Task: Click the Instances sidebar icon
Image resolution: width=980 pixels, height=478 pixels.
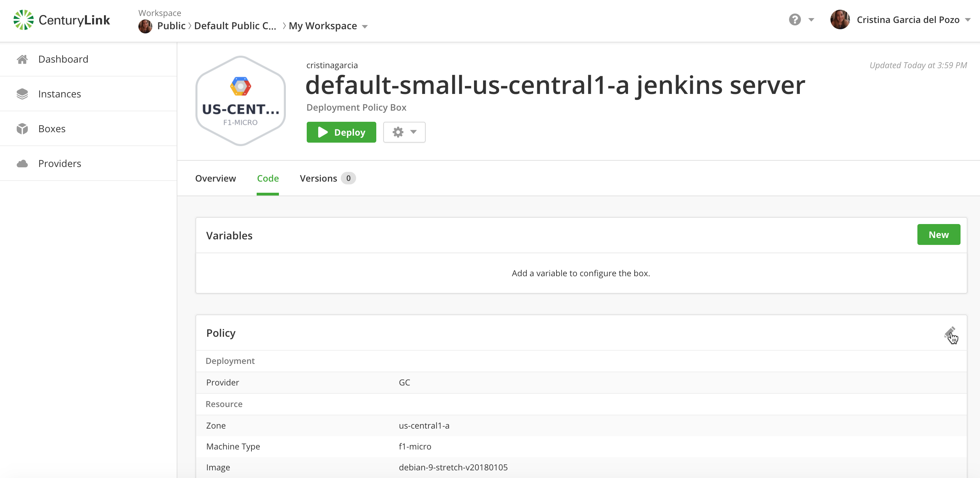Action: click(x=22, y=94)
